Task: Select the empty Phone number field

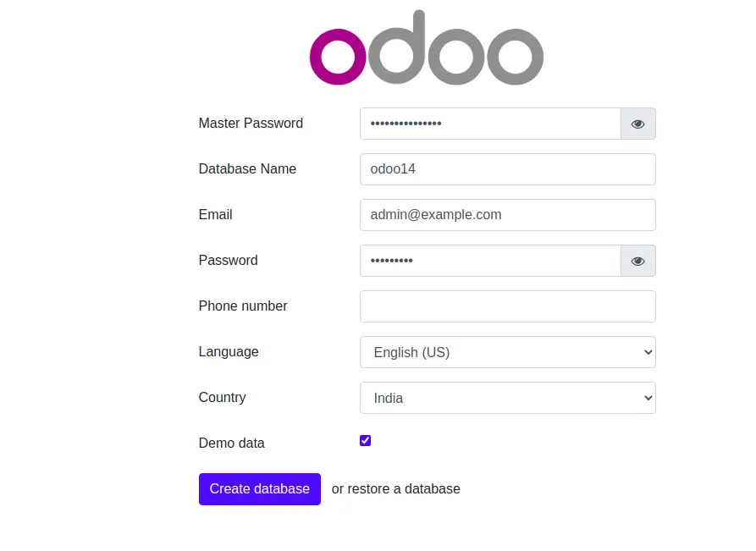Action: [x=508, y=306]
